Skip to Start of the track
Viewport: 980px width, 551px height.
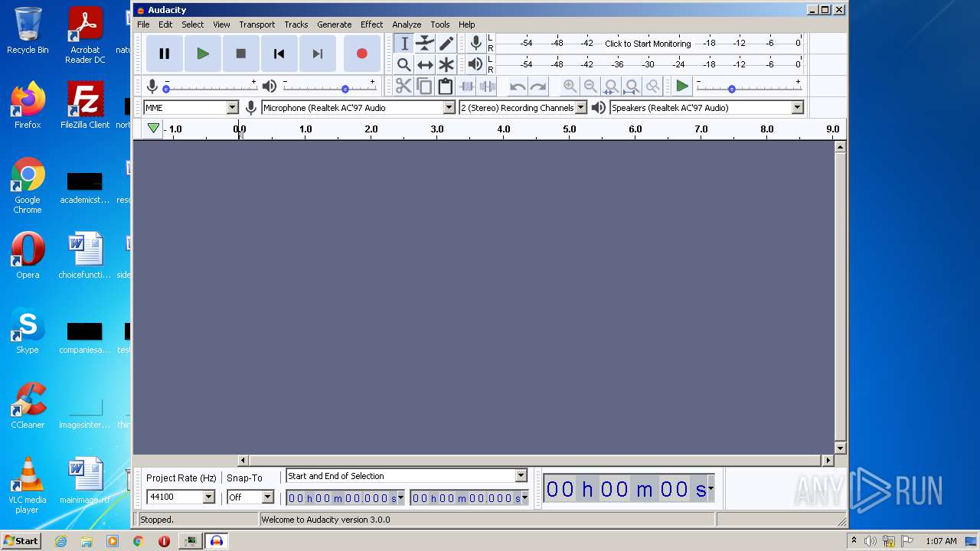pos(279,54)
